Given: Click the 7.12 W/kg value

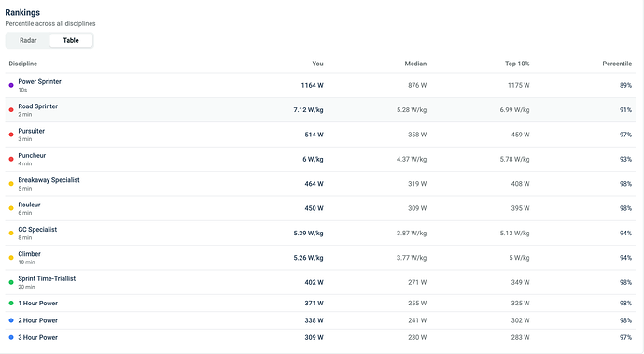Looking at the screenshot, I should 308,110.
